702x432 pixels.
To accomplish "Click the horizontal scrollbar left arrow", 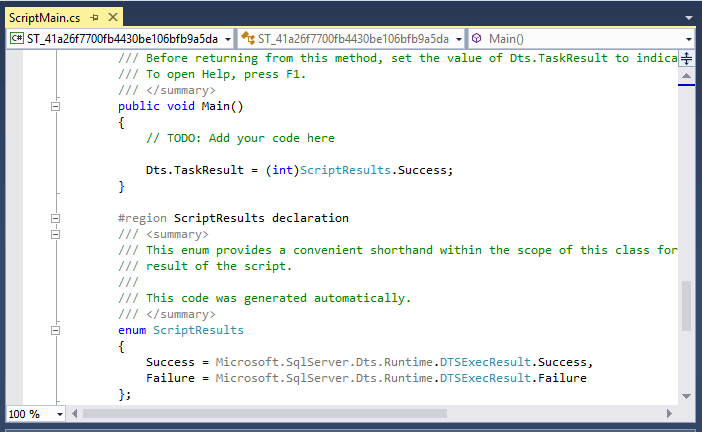I will [74, 414].
